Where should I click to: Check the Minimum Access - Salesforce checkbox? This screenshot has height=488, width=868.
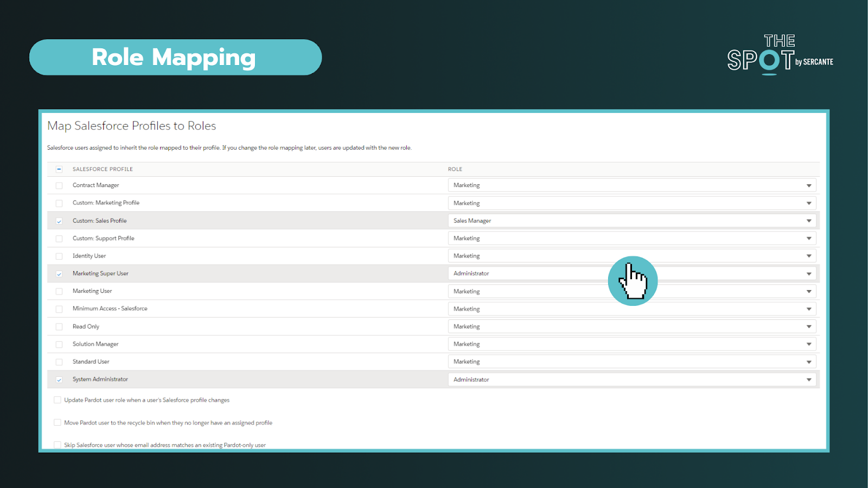[x=59, y=309]
